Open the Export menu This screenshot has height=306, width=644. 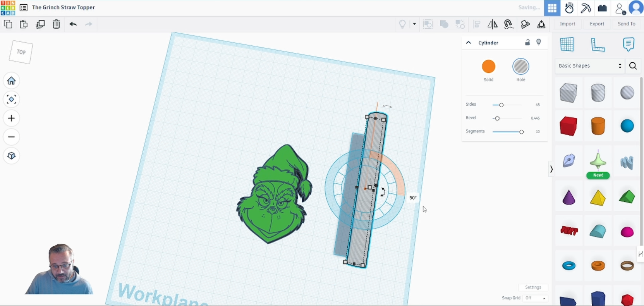597,24
